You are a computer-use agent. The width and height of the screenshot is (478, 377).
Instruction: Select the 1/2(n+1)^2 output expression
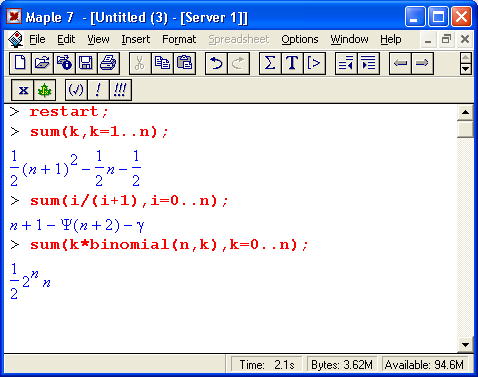coord(75,168)
